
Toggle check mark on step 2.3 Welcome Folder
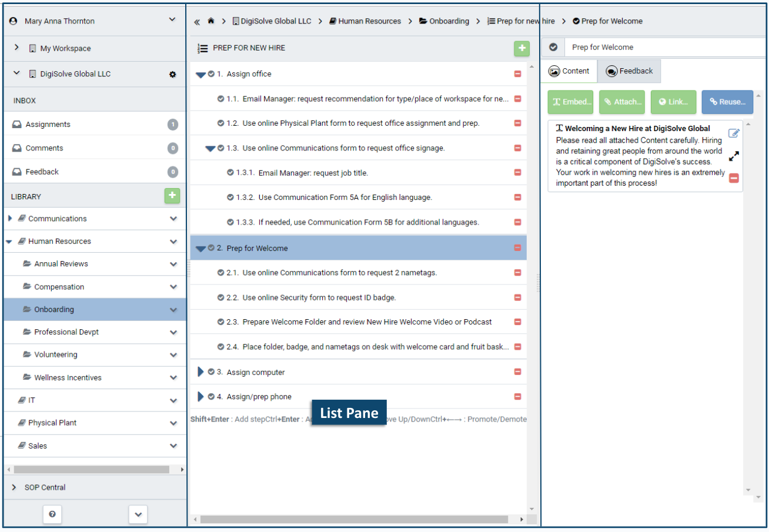(x=221, y=322)
